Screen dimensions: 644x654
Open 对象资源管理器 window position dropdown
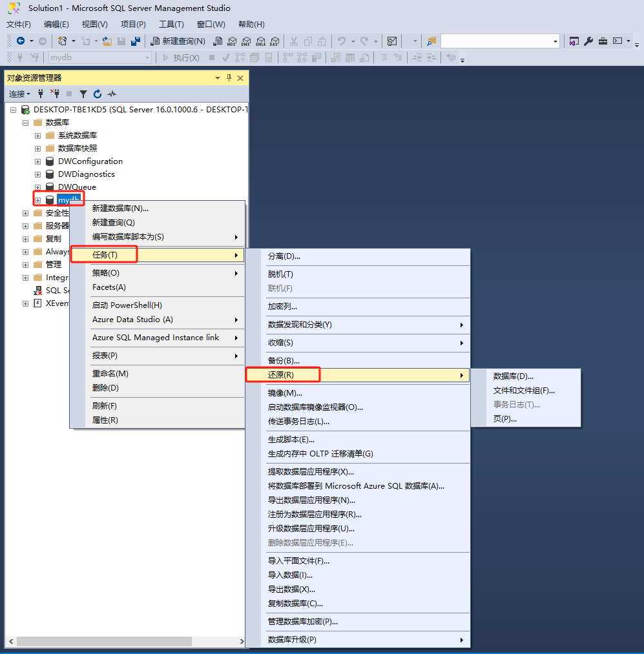218,78
